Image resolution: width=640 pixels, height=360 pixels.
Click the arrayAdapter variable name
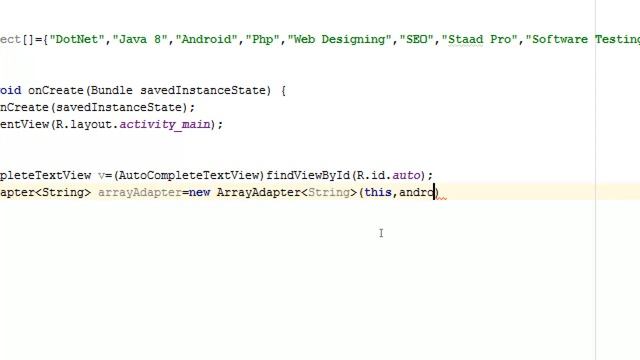click(140, 192)
